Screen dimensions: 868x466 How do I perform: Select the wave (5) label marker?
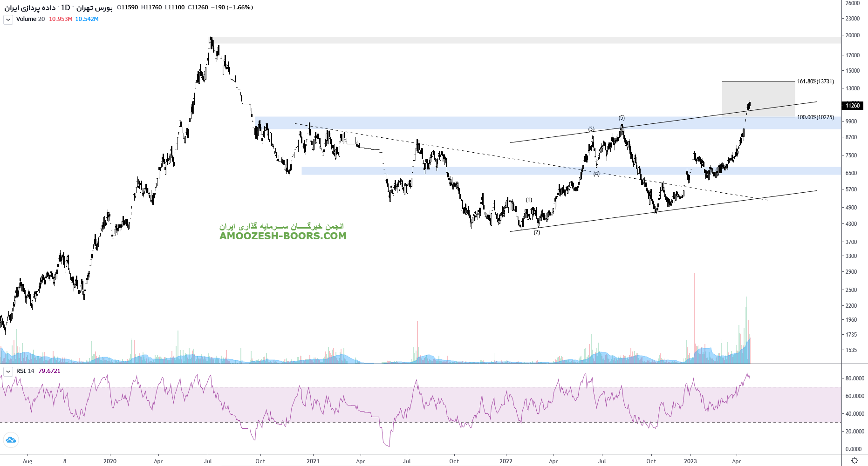[622, 118]
